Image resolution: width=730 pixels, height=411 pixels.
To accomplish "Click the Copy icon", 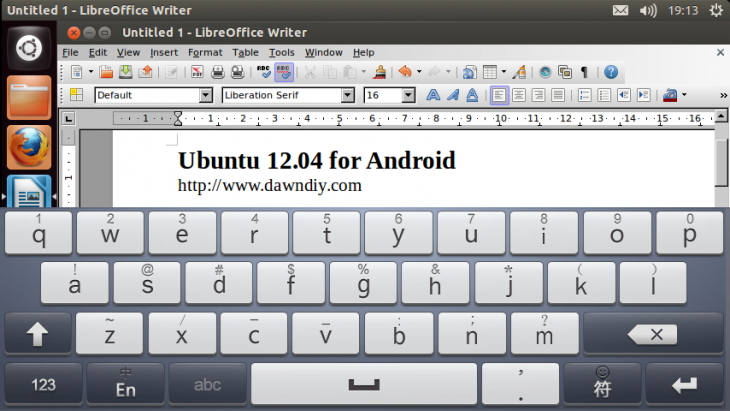I will point(330,72).
